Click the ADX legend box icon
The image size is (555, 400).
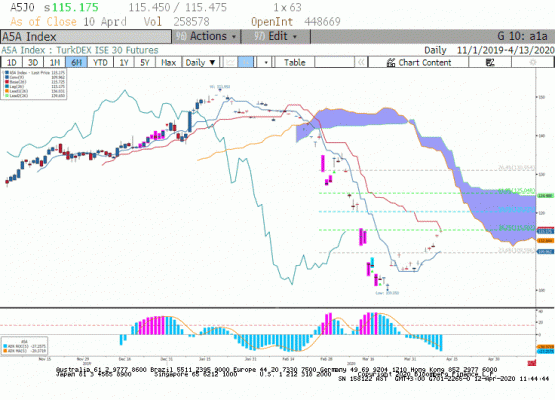click(24, 346)
